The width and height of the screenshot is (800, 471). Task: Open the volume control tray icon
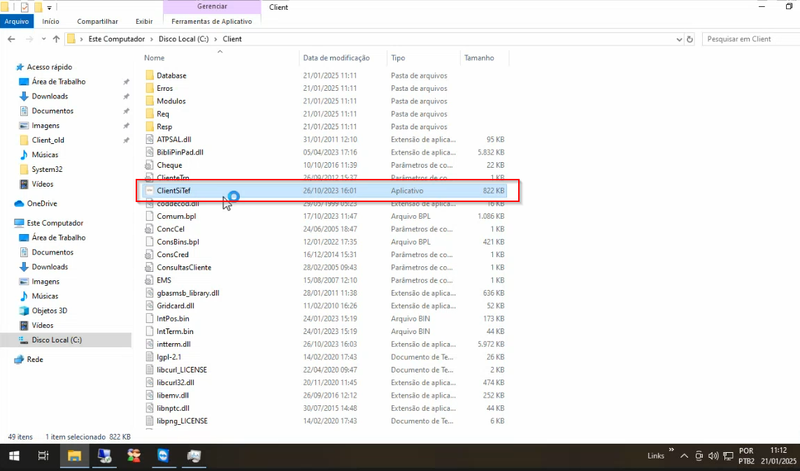click(x=713, y=456)
